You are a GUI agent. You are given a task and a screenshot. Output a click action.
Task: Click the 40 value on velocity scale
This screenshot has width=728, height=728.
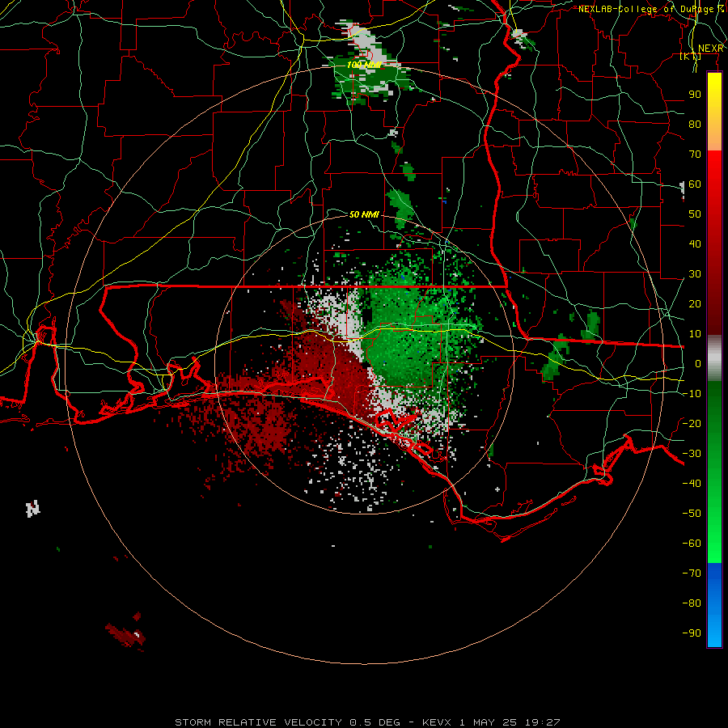[x=695, y=243]
